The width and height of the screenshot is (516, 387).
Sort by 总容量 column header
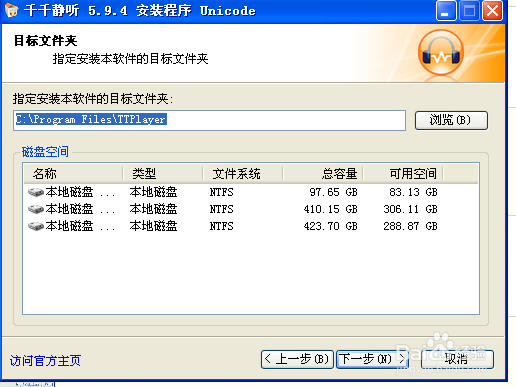[x=323, y=174]
